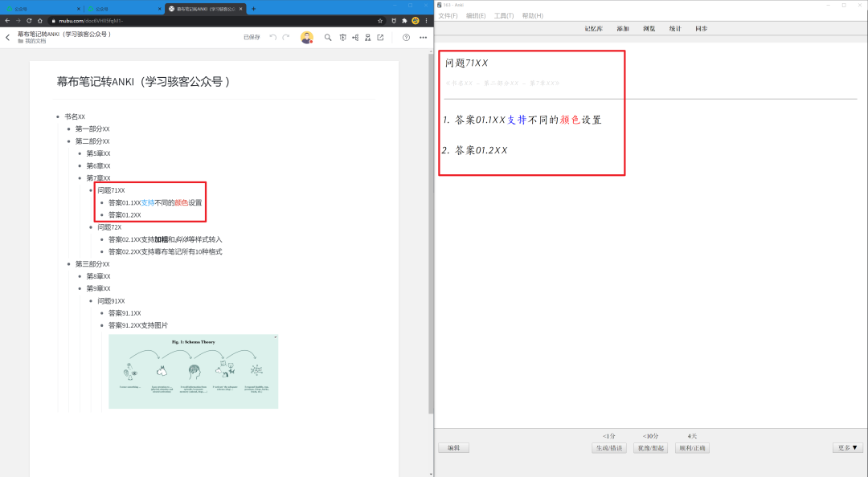Click the 答案91.1XX outline line

click(x=125, y=313)
